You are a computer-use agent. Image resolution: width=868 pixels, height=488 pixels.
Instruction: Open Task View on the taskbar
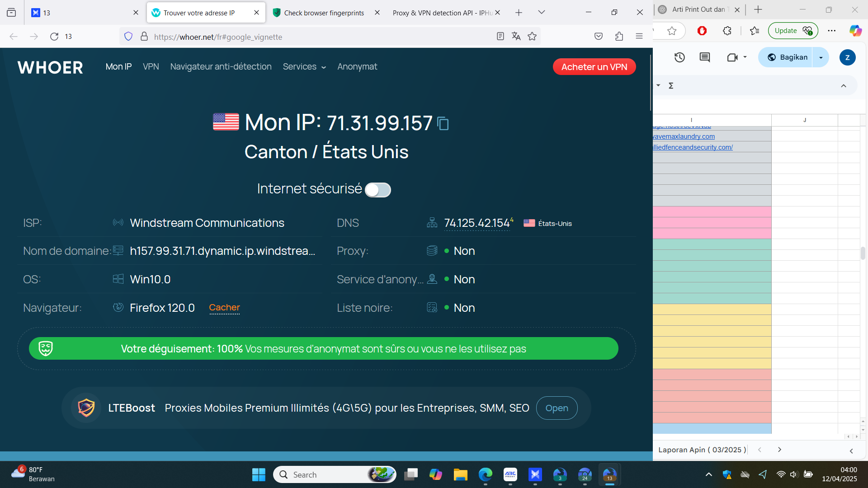coord(411,474)
